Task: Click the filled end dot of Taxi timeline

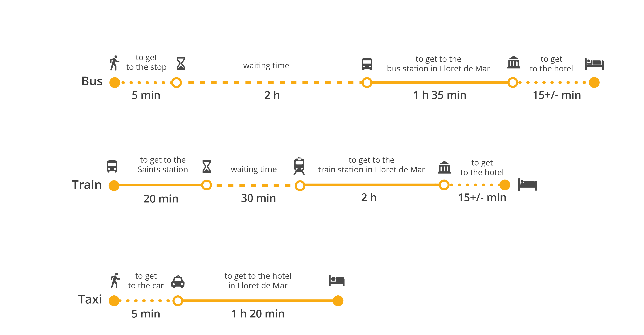Action: tap(338, 301)
